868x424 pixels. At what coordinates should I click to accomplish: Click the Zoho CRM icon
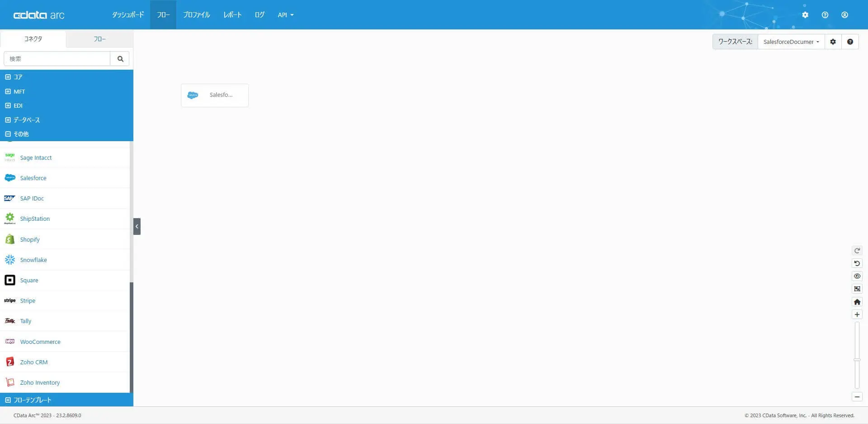click(9, 362)
